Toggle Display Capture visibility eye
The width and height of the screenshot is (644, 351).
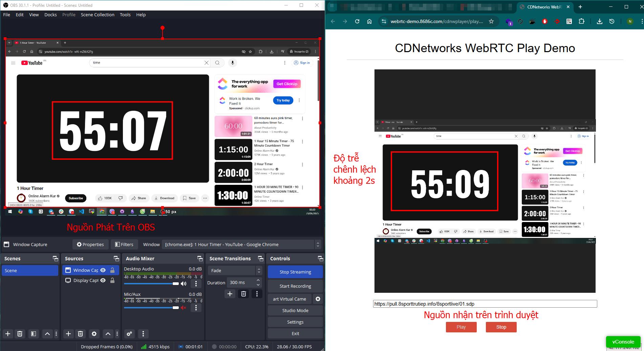pos(103,280)
